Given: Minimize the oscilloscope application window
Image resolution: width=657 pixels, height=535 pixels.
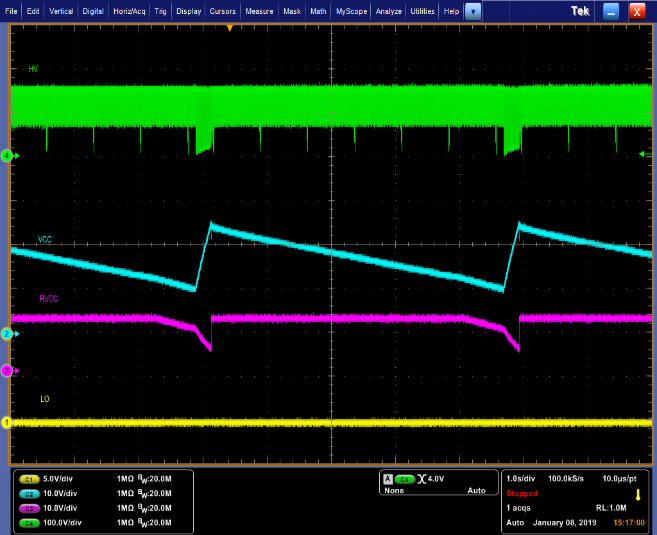Looking at the screenshot, I should [x=610, y=11].
